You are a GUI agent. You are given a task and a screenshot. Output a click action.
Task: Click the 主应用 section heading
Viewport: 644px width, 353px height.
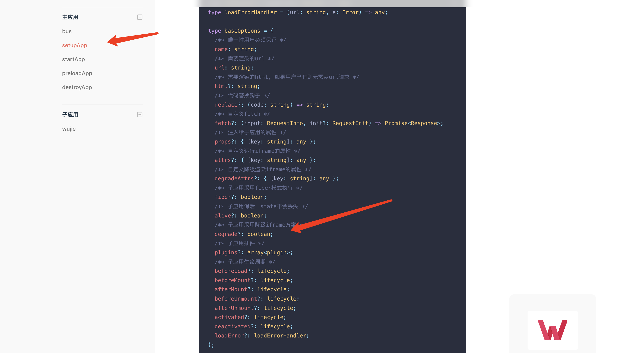pos(70,17)
